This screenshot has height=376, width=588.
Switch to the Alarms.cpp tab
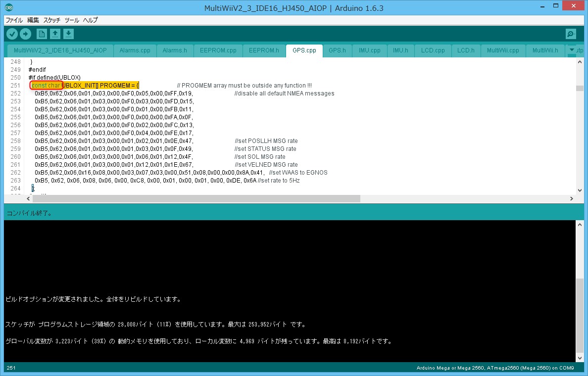[x=135, y=50]
